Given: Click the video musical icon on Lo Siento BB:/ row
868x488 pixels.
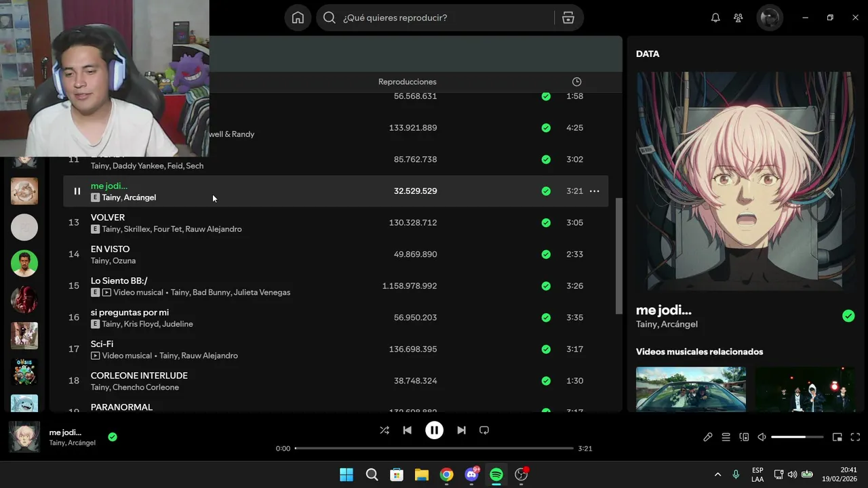Looking at the screenshot, I should (106, 293).
